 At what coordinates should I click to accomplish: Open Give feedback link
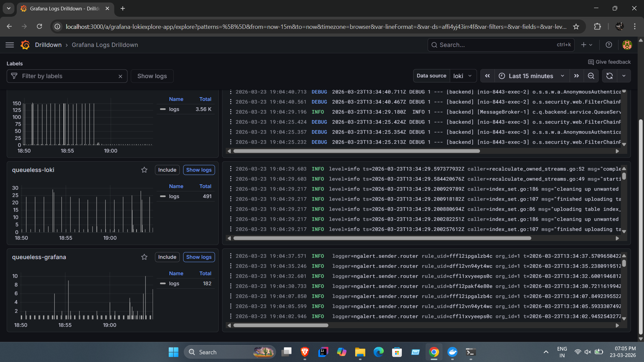(609, 62)
